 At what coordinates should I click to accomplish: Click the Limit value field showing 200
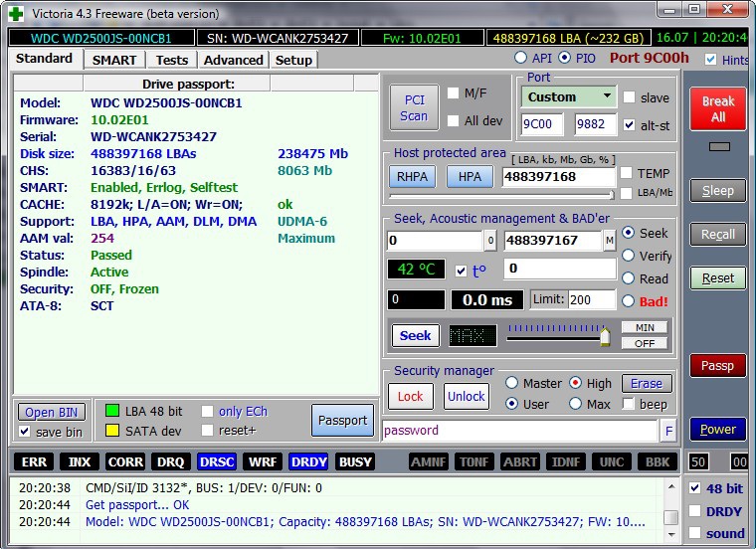[591, 299]
